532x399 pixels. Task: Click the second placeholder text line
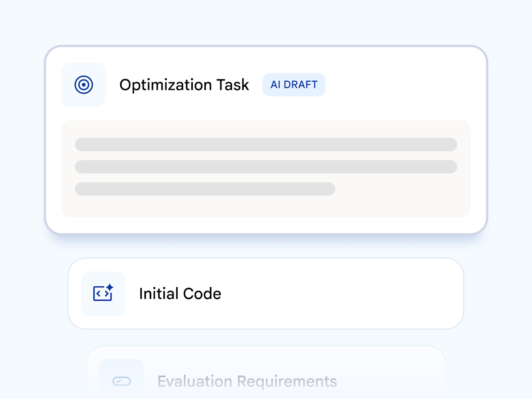[266, 167]
